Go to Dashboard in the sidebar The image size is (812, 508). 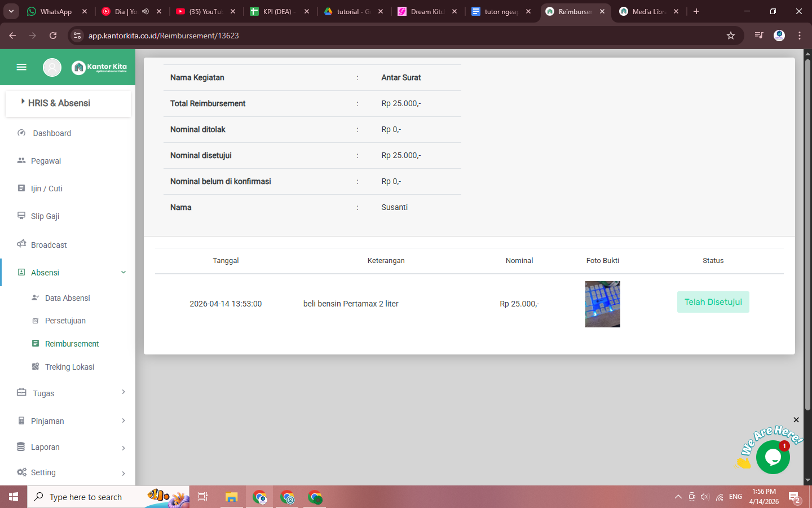52,133
